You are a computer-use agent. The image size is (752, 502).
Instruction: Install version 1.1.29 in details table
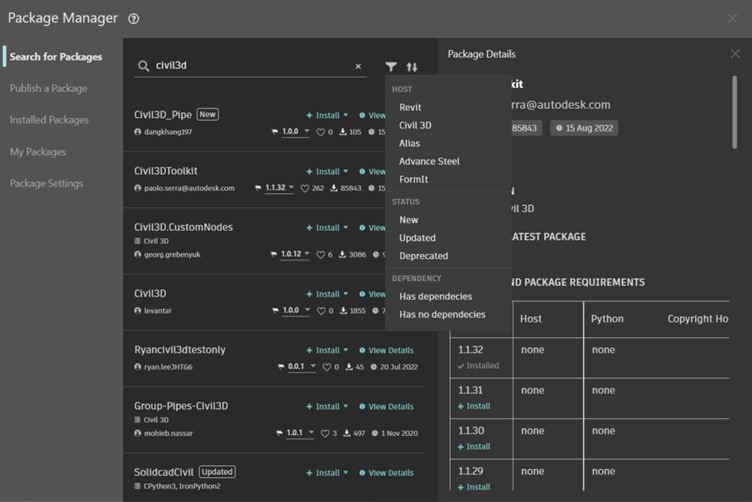(x=474, y=487)
